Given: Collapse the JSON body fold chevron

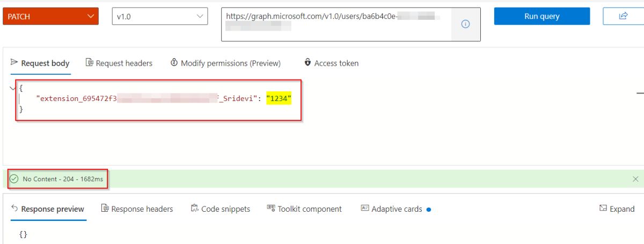Looking at the screenshot, I should (13, 87).
